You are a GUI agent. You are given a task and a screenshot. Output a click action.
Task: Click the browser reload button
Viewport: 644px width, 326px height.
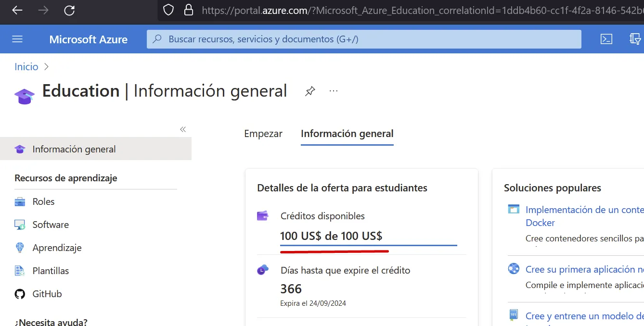[x=69, y=10]
